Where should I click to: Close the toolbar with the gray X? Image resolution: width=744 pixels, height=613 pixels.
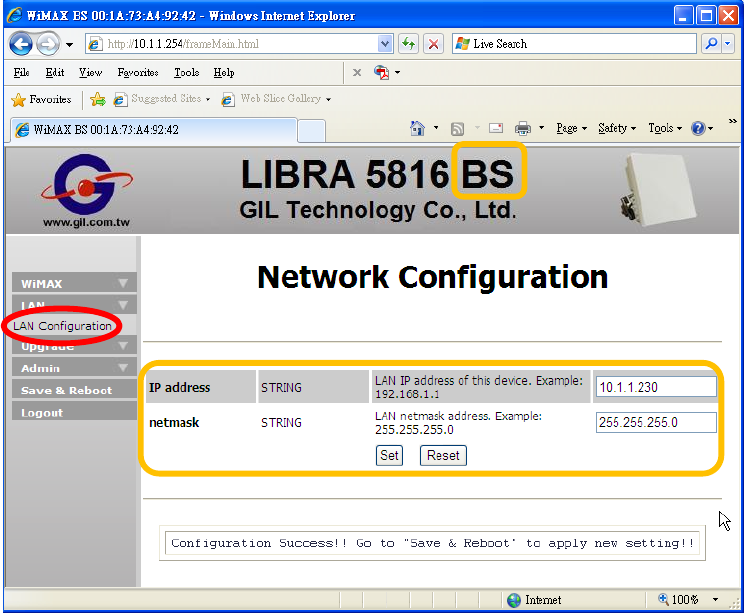click(x=357, y=73)
